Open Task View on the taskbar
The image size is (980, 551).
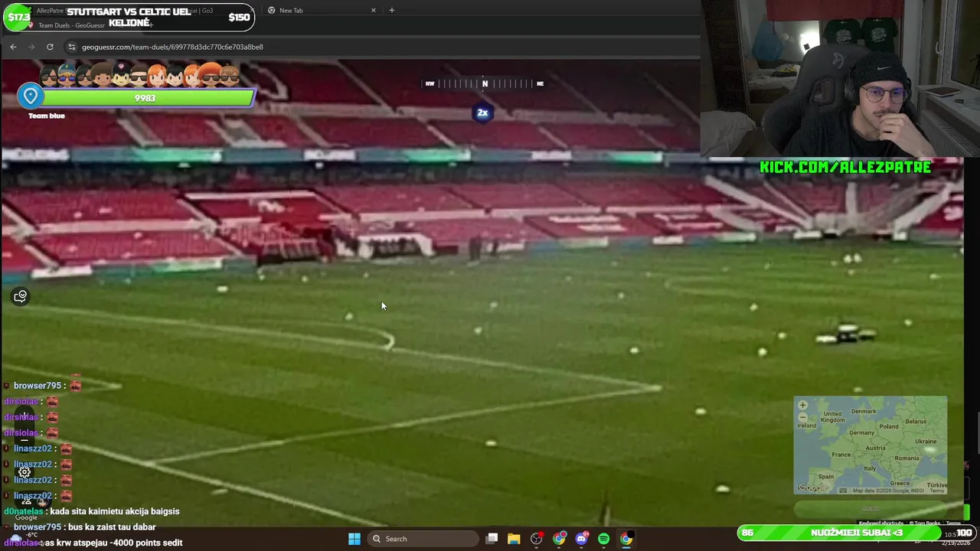pos(492,539)
